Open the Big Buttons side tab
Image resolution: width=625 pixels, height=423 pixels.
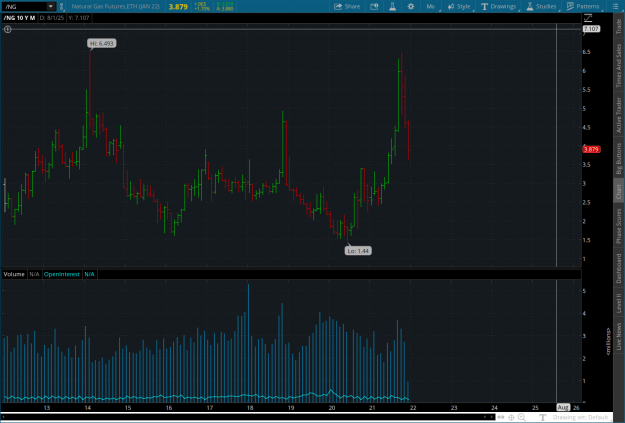click(619, 158)
